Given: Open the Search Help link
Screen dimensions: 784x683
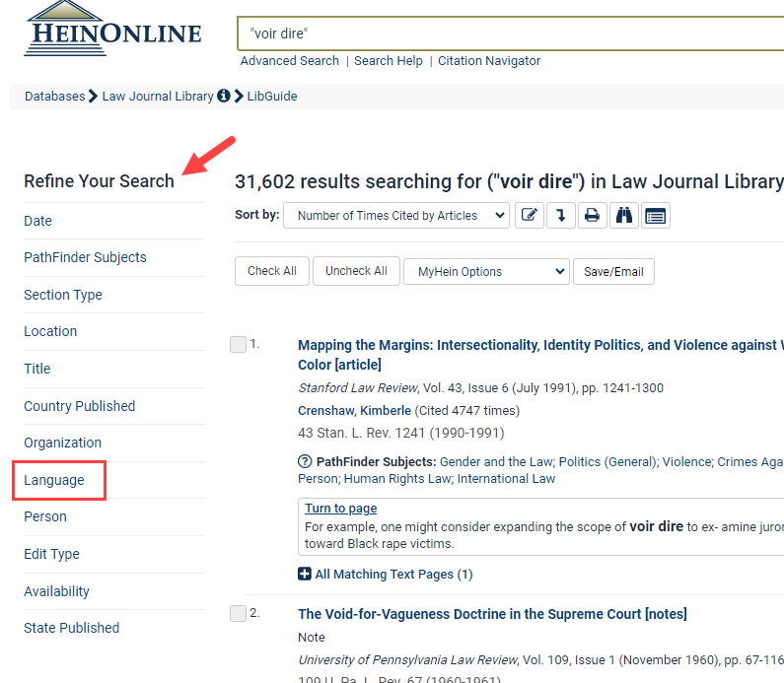Looking at the screenshot, I should tap(388, 61).
